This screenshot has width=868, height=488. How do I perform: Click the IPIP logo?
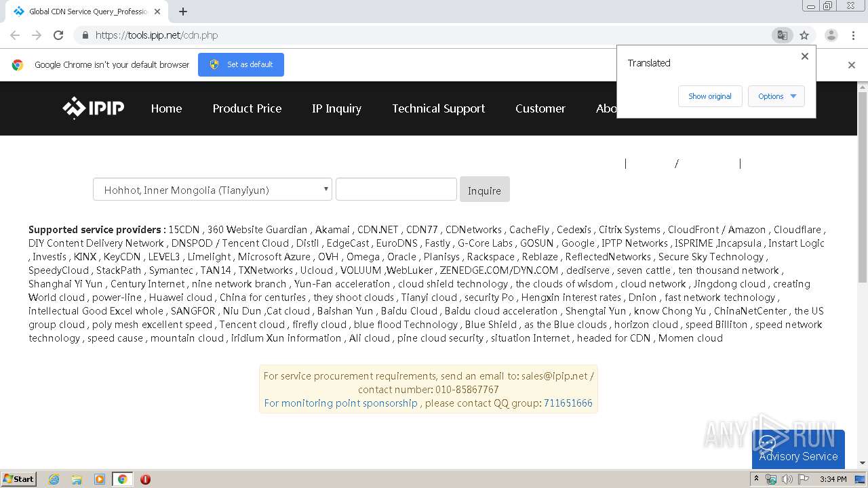pos(94,108)
